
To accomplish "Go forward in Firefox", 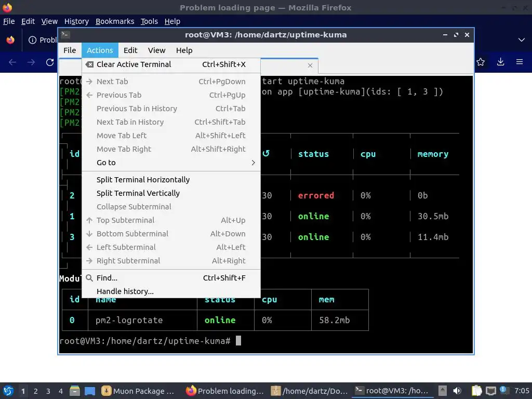I will coord(31,62).
